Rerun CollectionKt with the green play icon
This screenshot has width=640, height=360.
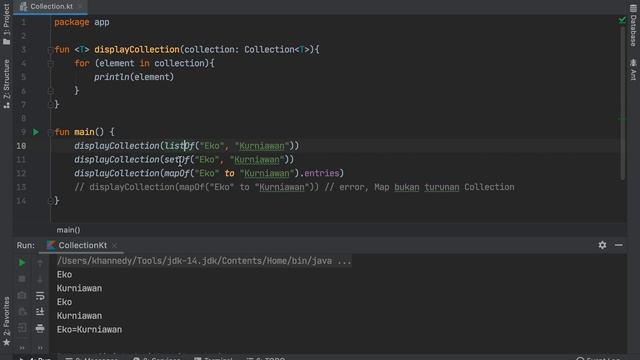click(x=22, y=262)
